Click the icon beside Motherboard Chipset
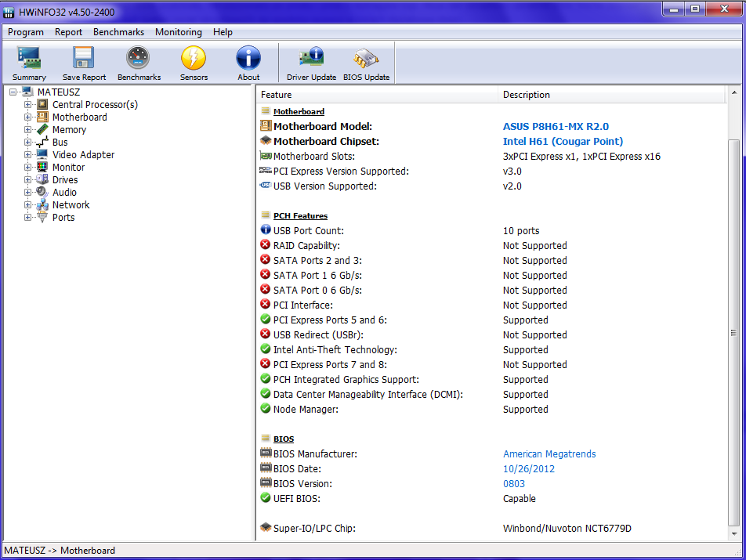This screenshot has width=746, height=560. [266, 141]
